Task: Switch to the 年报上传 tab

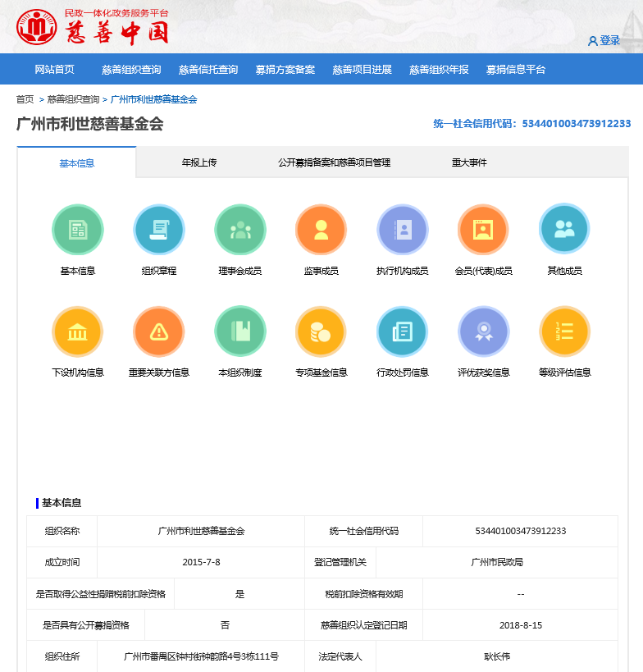Action: (x=199, y=162)
